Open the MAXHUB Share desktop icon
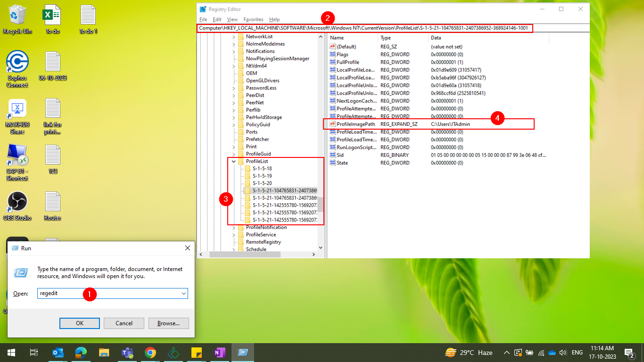The height and width of the screenshot is (362, 644). 17,109
